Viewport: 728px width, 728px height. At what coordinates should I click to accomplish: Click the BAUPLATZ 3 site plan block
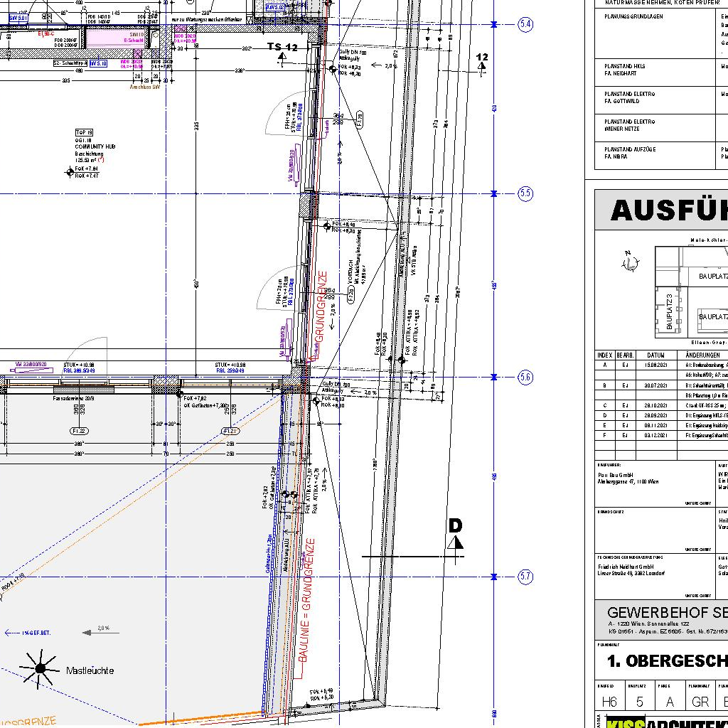click(669, 311)
